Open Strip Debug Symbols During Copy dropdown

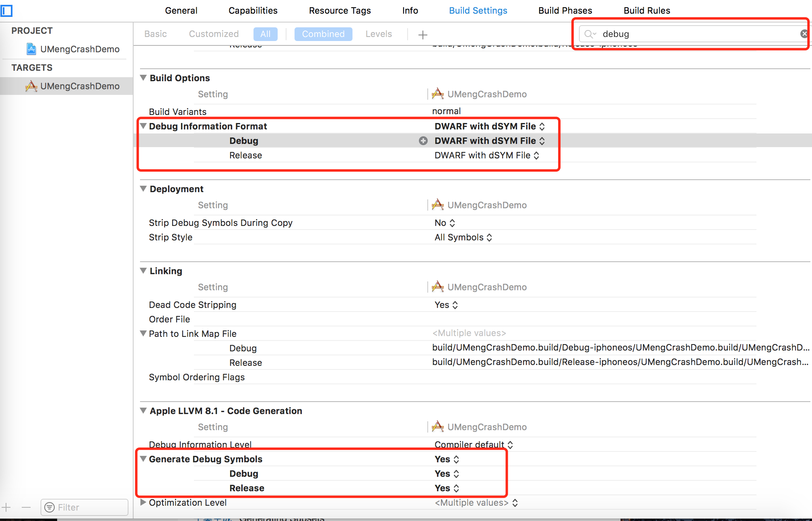(x=445, y=223)
